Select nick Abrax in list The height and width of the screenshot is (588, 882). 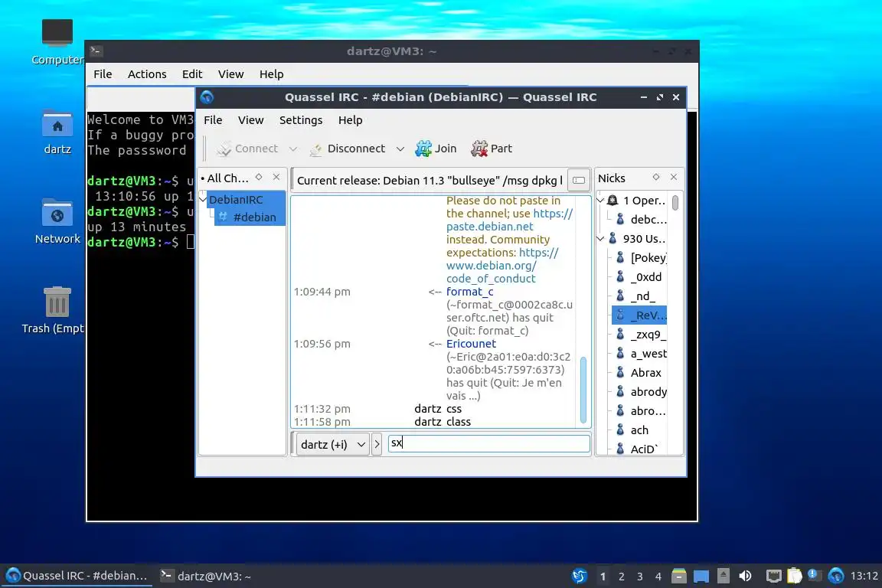(x=639, y=373)
